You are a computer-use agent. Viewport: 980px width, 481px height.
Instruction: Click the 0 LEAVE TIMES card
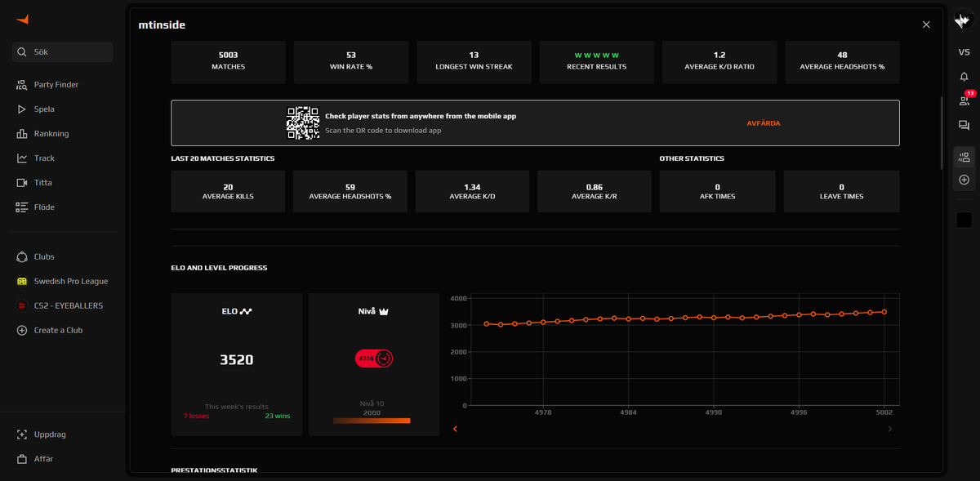click(842, 192)
